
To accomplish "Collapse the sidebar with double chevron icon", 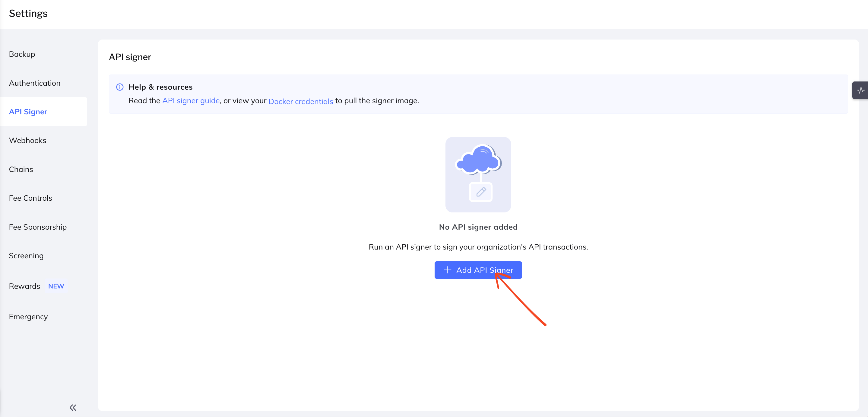I will (x=73, y=408).
